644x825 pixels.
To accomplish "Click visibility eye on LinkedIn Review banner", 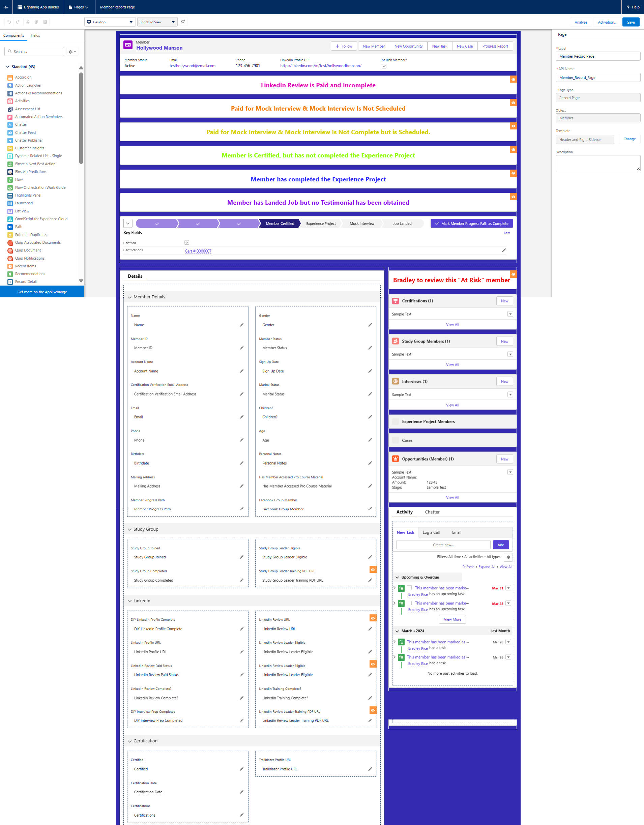I will [513, 80].
